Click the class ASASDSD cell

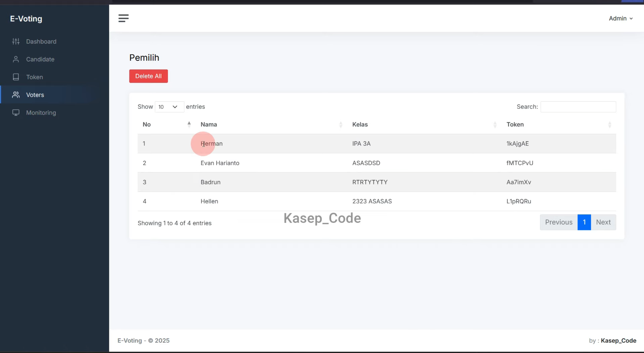coord(366,163)
